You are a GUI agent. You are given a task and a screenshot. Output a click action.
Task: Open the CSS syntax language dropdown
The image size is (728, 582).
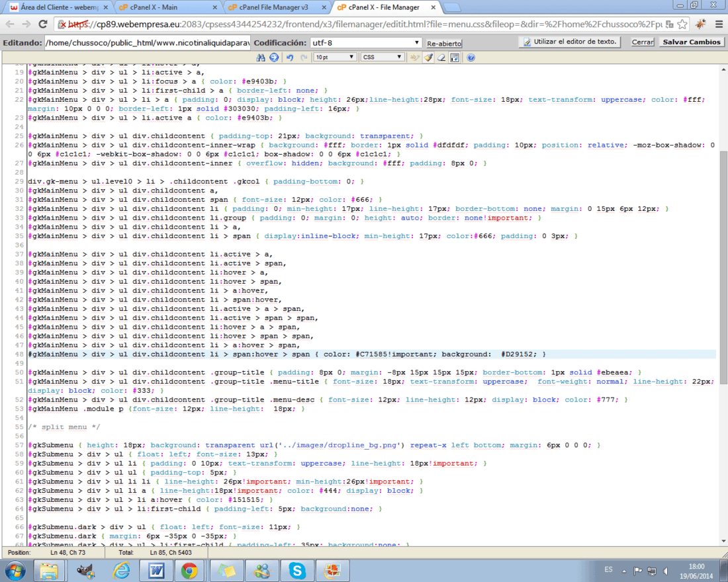click(382, 57)
